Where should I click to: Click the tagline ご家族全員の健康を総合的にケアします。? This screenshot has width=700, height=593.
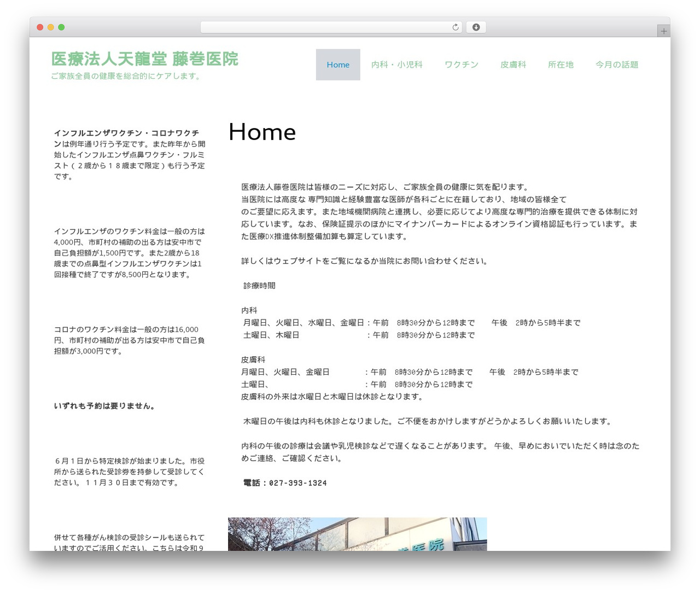coord(127,76)
